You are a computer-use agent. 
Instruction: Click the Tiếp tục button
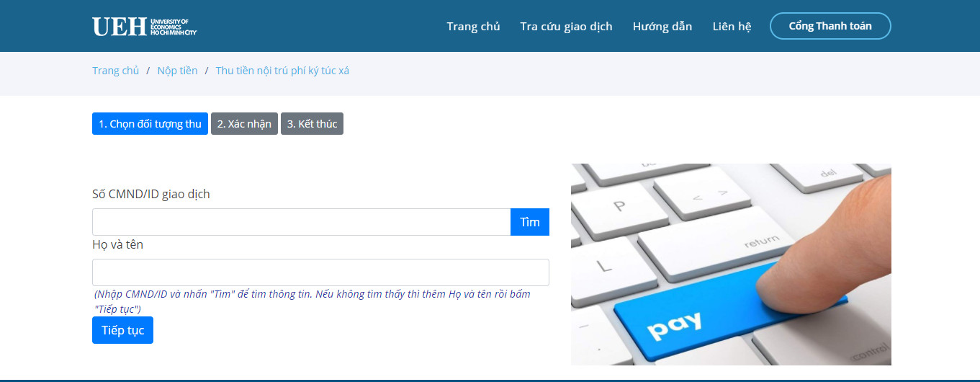[122, 330]
